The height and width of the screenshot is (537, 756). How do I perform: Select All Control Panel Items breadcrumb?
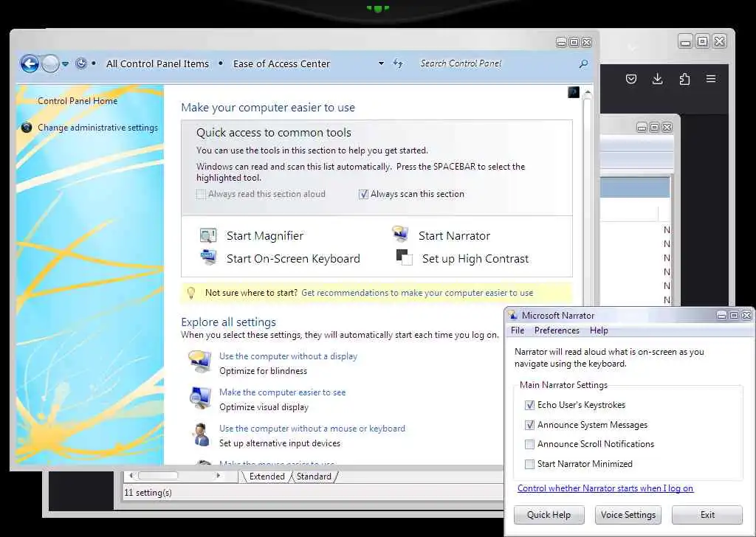157,63
